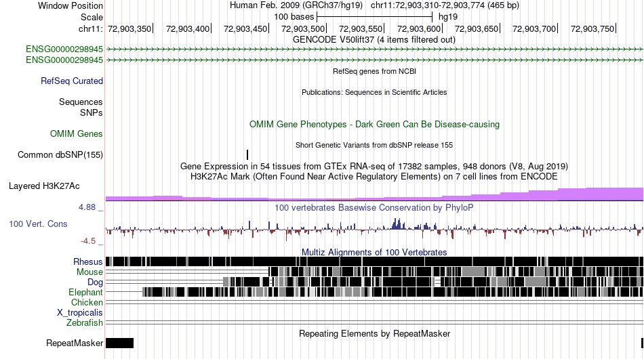
Task: Click the purple H3K27Ac signal graph
Action: coord(374,194)
